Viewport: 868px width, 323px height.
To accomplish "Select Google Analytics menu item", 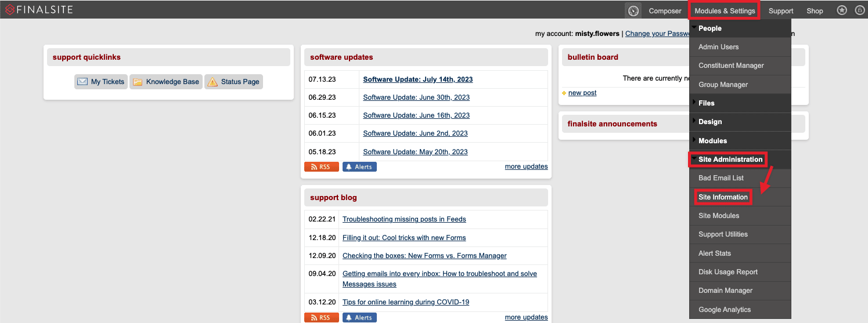I will tap(740, 310).
